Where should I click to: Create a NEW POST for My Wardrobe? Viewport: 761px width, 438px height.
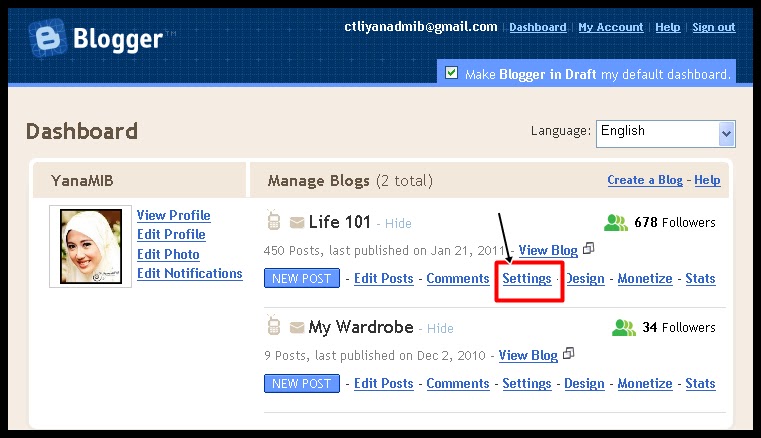coord(302,384)
